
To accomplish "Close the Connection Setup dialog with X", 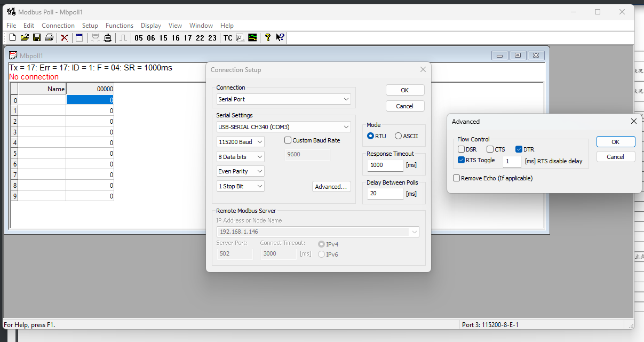I will pyautogui.click(x=423, y=69).
